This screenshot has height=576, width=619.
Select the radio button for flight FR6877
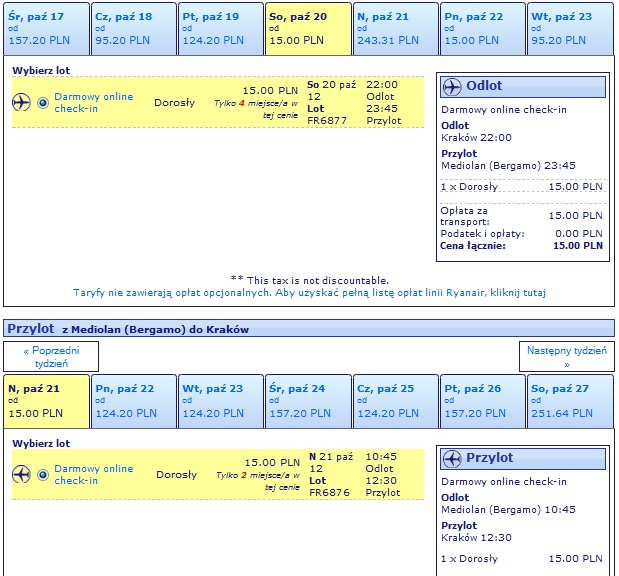click(43, 103)
